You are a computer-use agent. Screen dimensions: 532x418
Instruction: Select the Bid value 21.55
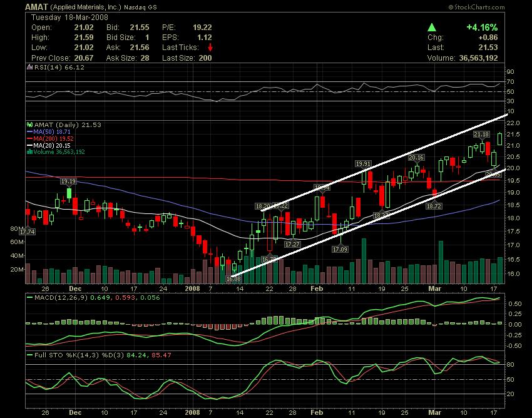140,28
